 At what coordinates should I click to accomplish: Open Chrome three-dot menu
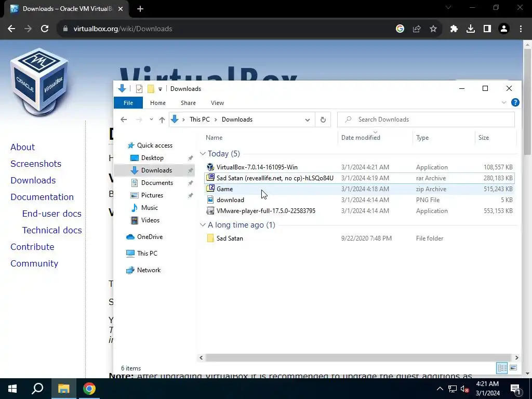click(x=521, y=29)
